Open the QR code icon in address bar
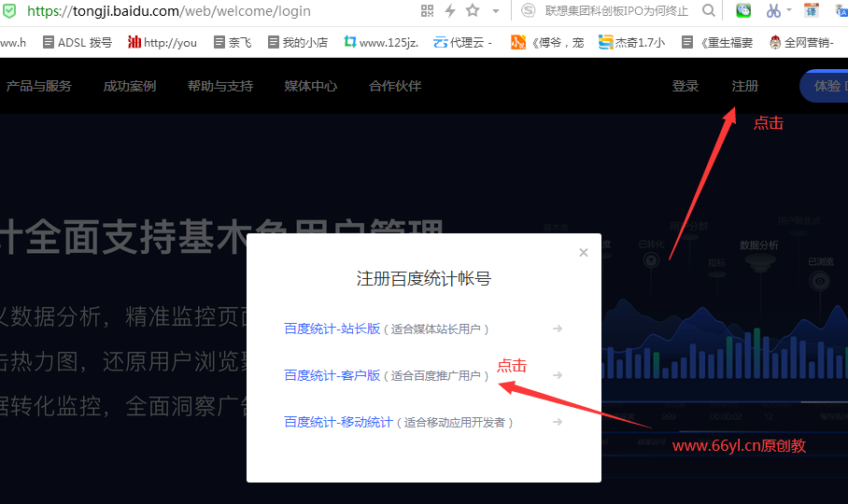 [427, 10]
